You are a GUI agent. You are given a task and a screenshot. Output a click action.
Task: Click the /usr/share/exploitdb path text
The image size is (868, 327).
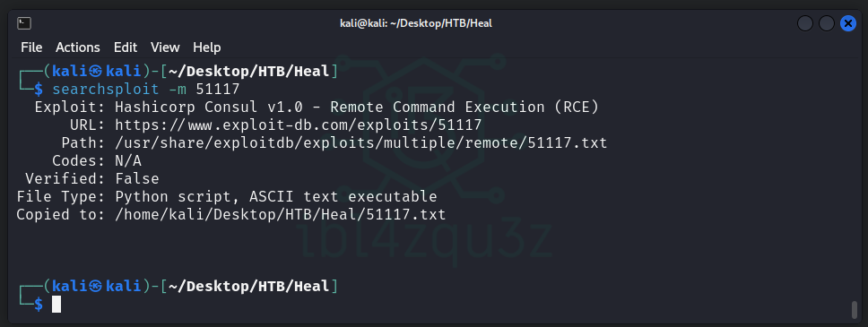(x=361, y=143)
